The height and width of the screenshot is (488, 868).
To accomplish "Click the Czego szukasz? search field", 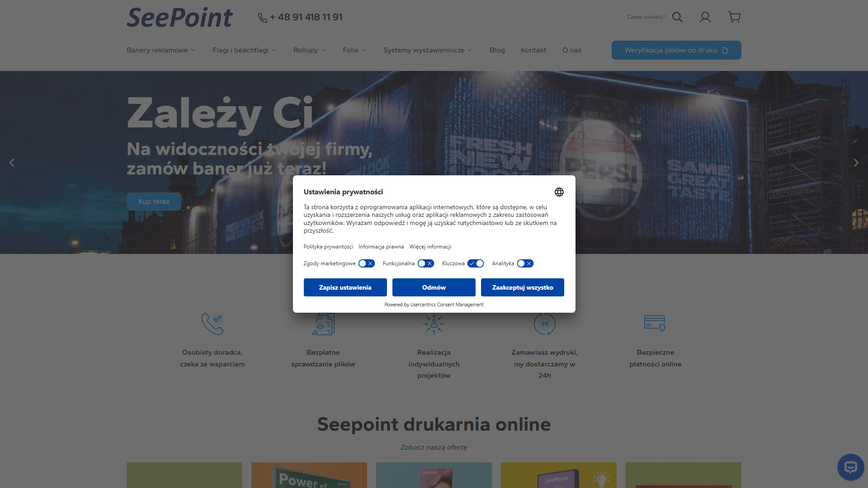I will coord(646,17).
